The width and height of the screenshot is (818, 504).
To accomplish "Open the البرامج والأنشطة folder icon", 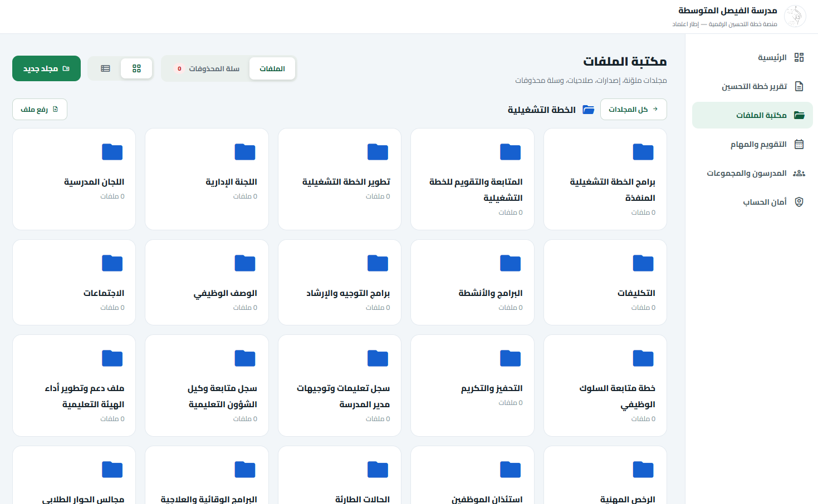I will (510, 263).
